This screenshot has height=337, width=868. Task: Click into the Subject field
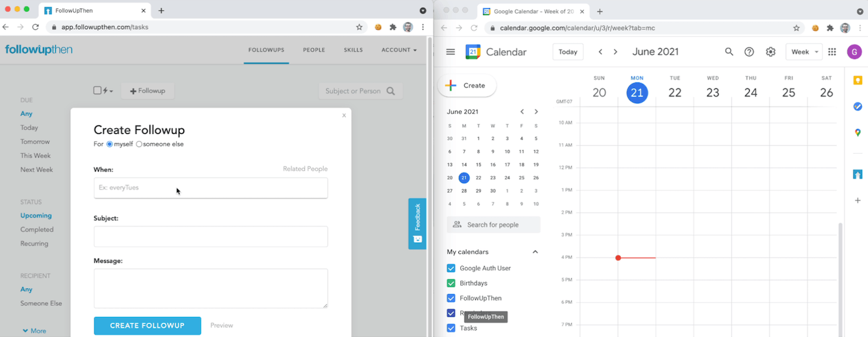(x=211, y=236)
